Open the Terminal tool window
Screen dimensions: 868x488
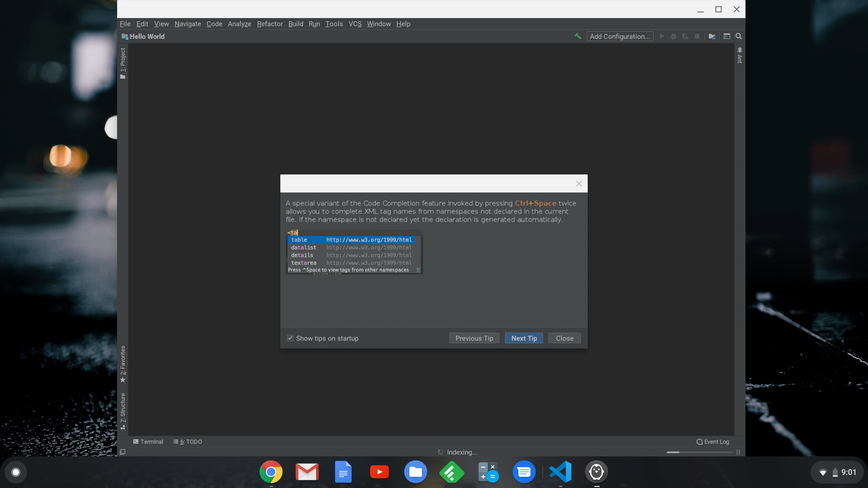click(x=148, y=441)
